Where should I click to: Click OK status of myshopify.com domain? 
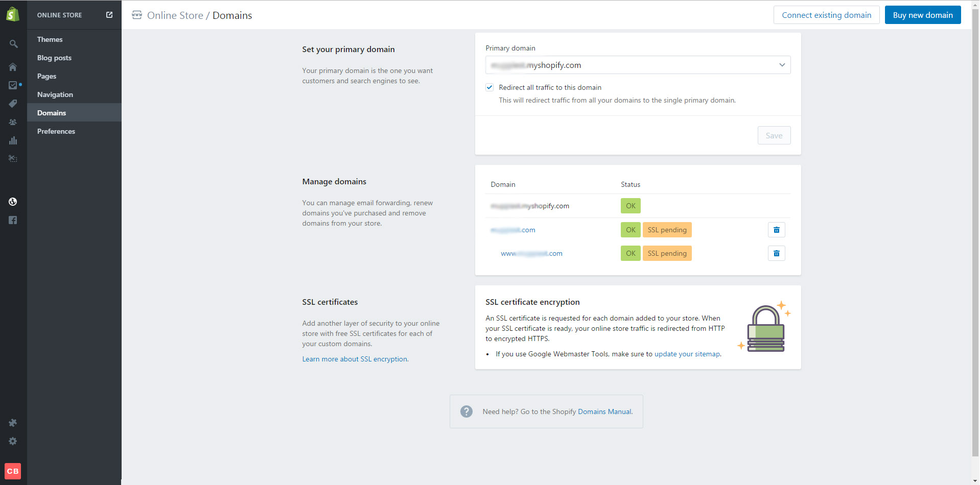pyautogui.click(x=631, y=206)
